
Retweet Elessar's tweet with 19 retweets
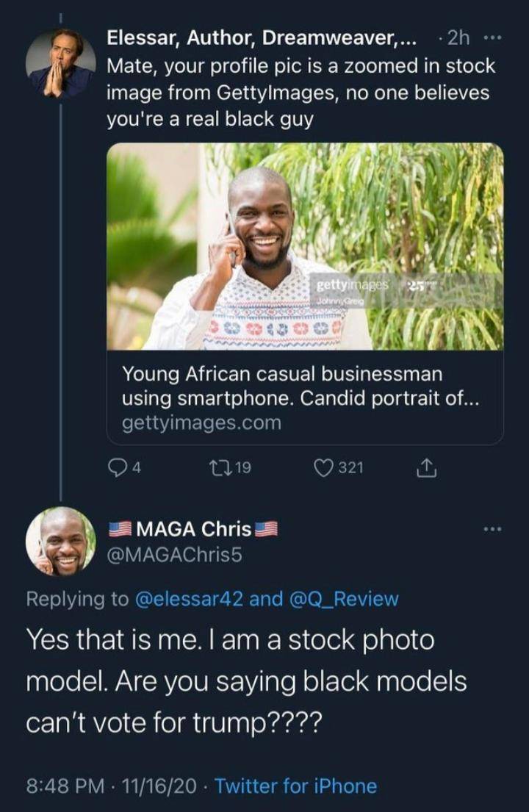coord(220,468)
